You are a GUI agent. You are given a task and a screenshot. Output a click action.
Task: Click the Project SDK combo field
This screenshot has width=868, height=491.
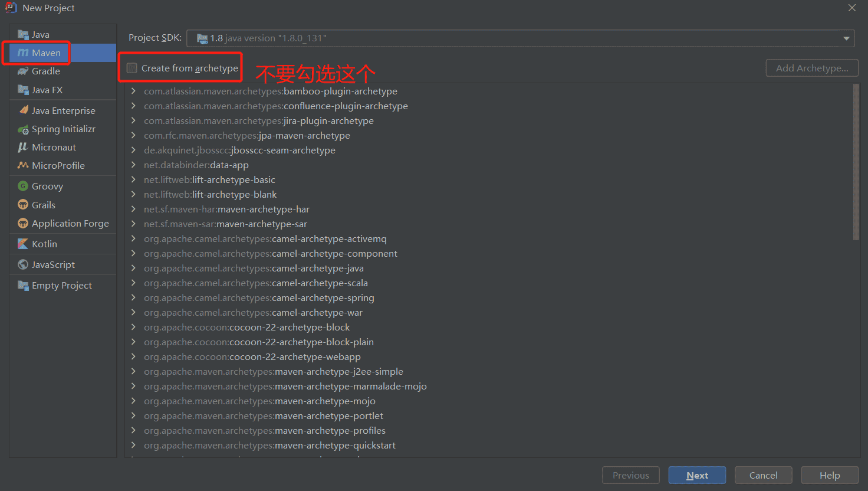521,38
